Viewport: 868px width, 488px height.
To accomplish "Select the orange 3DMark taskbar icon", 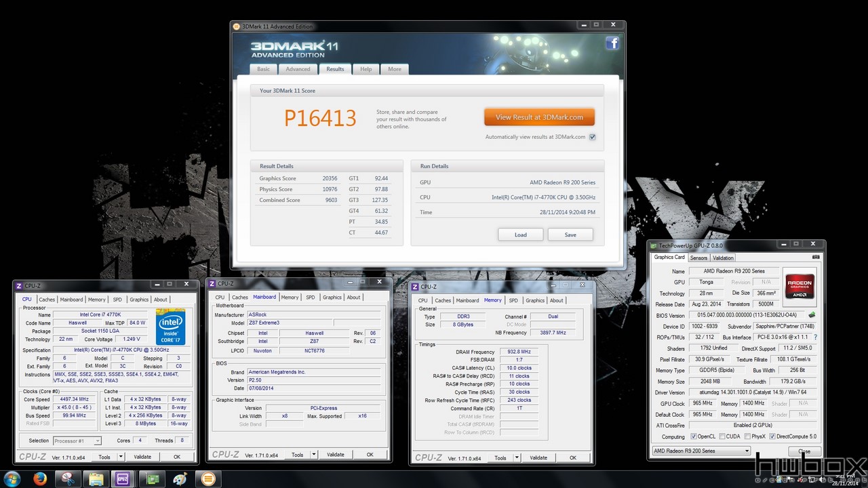I will [x=208, y=479].
